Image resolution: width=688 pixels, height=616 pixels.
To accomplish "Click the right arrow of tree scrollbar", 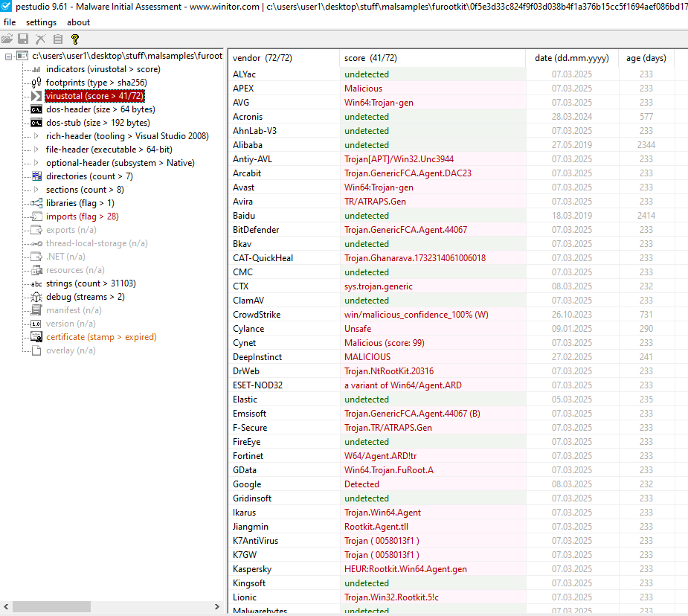I will (x=216, y=607).
